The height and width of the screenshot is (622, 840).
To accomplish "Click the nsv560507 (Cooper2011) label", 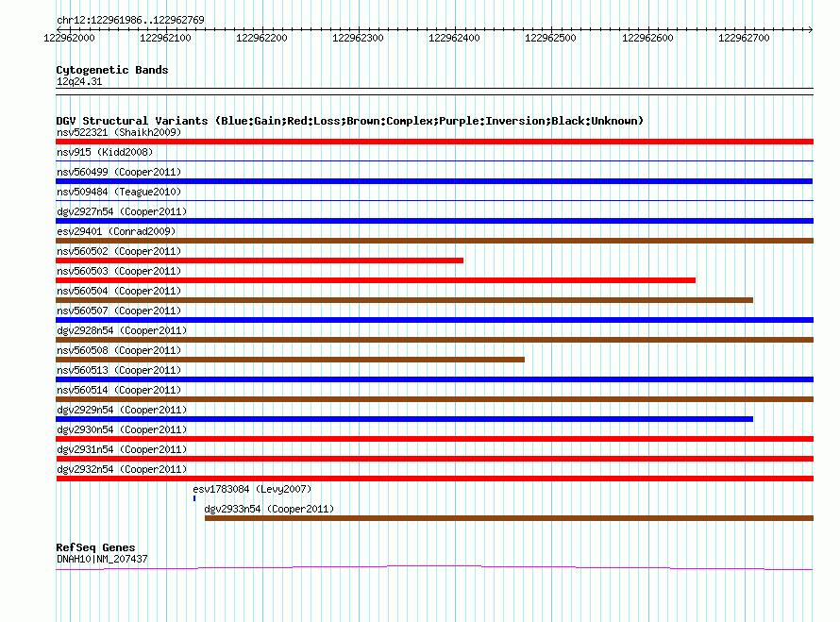I will [x=119, y=311].
